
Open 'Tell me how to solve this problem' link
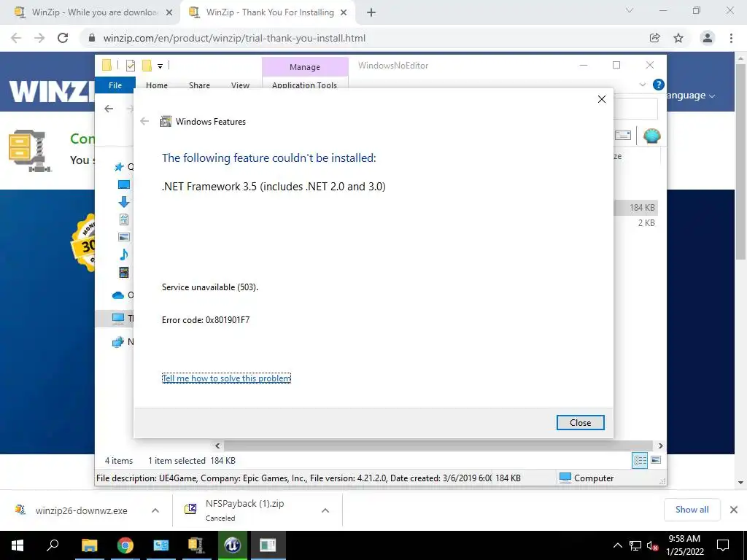226,378
